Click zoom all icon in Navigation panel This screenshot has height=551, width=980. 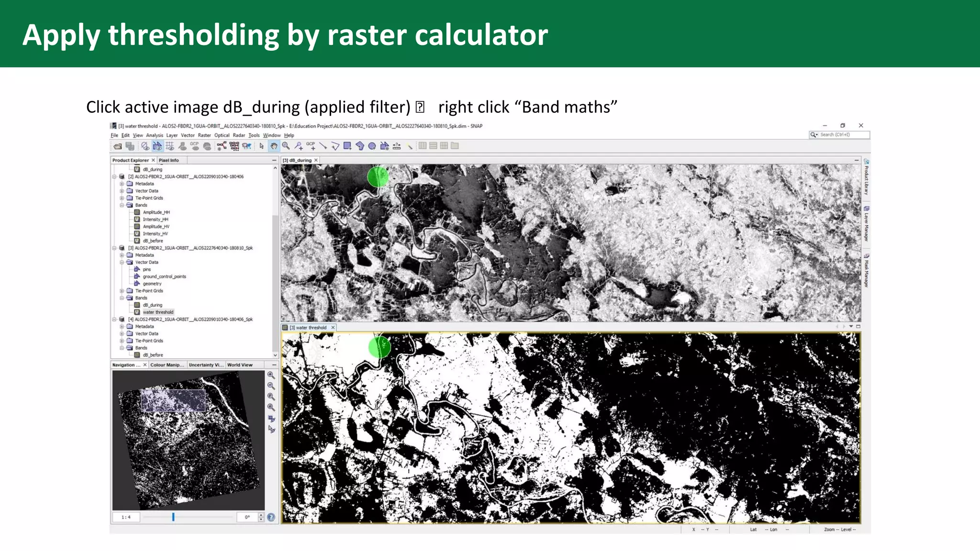pyautogui.click(x=271, y=408)
